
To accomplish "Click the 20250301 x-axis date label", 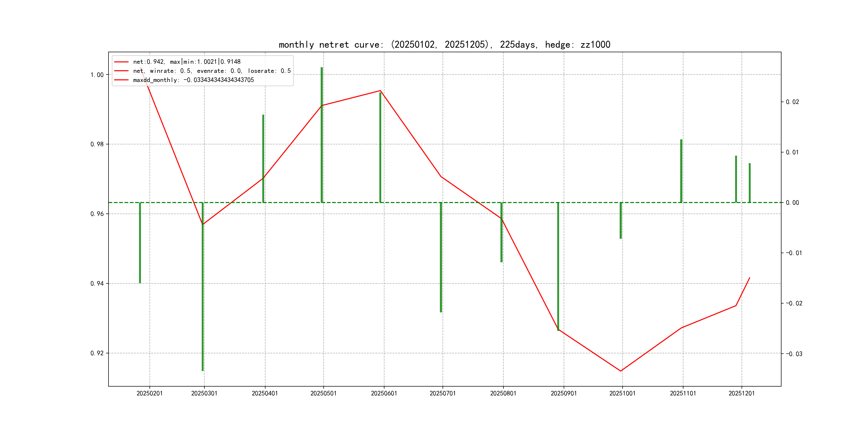I will point(204,393).
